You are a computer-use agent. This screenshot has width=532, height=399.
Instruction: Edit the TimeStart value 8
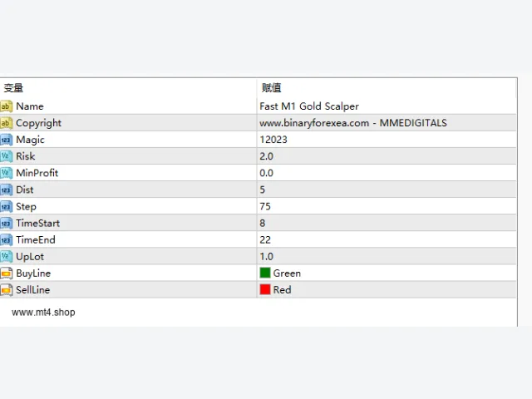click(x=263, y=223)
